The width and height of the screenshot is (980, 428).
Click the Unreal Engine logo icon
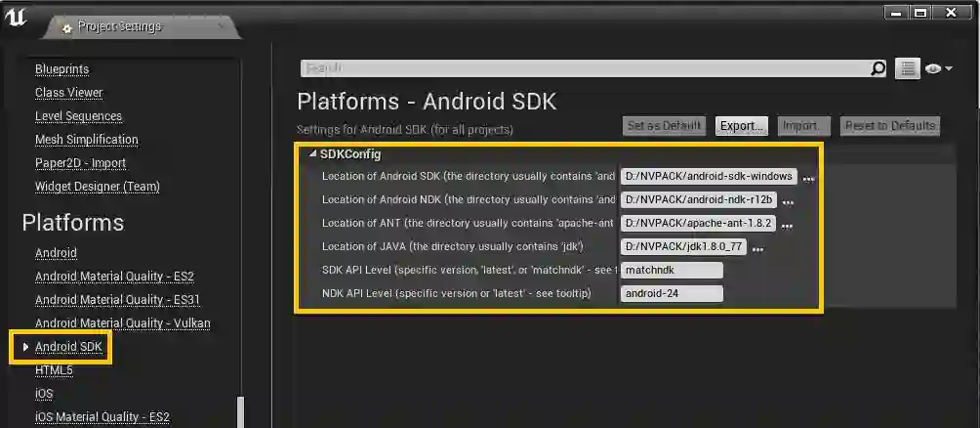point(16,18)
